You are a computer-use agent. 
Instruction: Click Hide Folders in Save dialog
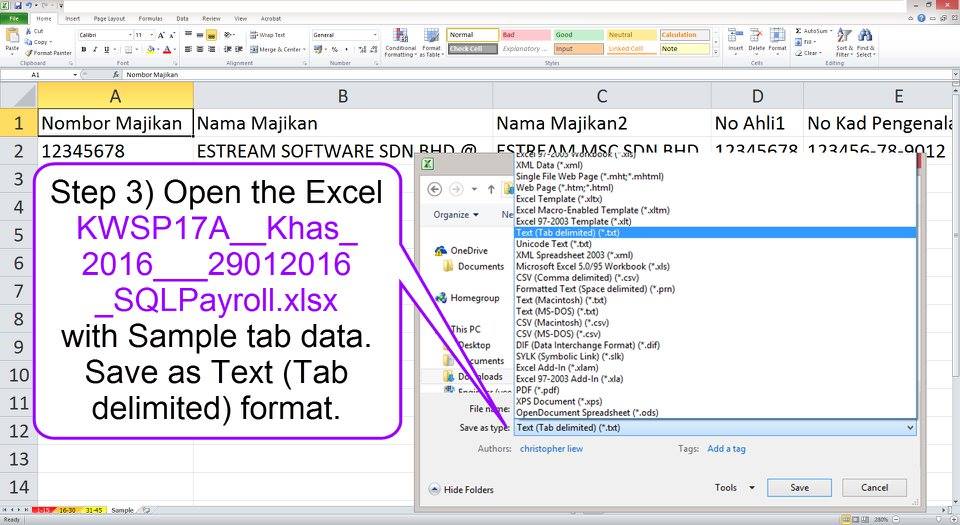tap(461, 490)
